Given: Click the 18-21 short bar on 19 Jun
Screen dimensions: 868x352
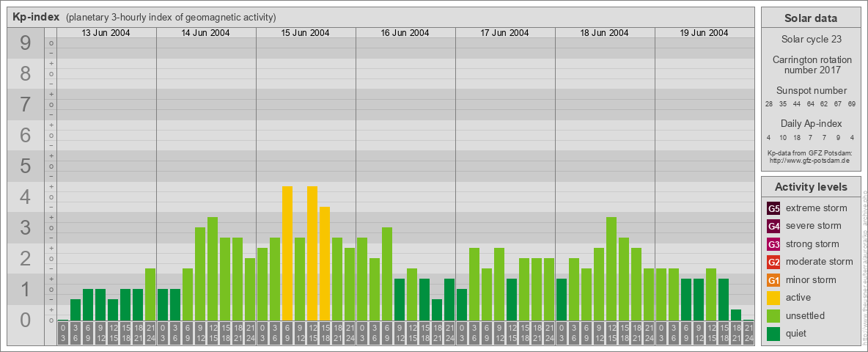Looking at the screenshot, I should pos(736,315).
